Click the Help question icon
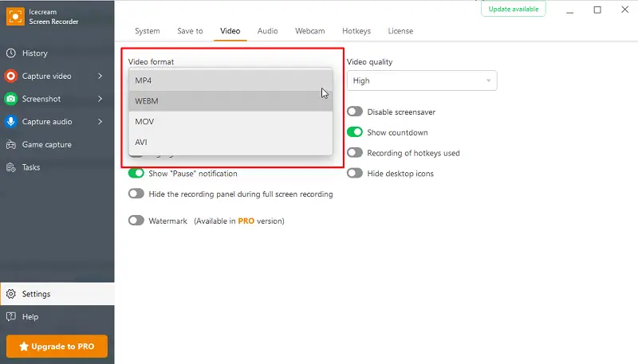The image size is (638, 364). (11, 316)
